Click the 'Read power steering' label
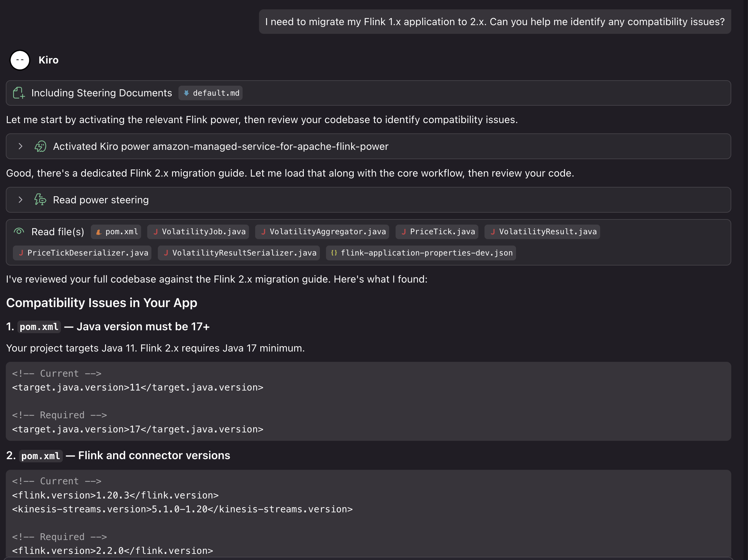 tap(101, 200)
